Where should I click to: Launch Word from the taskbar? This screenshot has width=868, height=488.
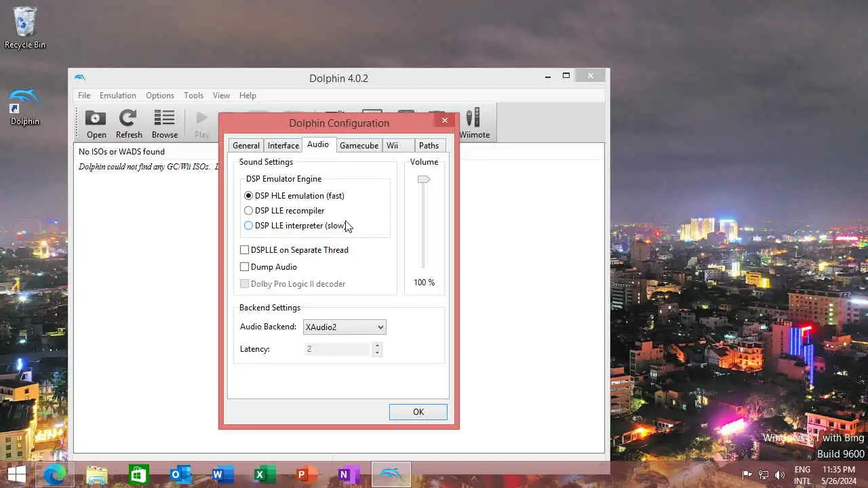tap(222, 474)
